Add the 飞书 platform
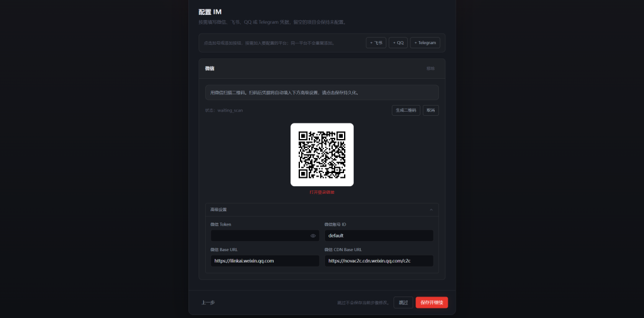 point(376,43)
